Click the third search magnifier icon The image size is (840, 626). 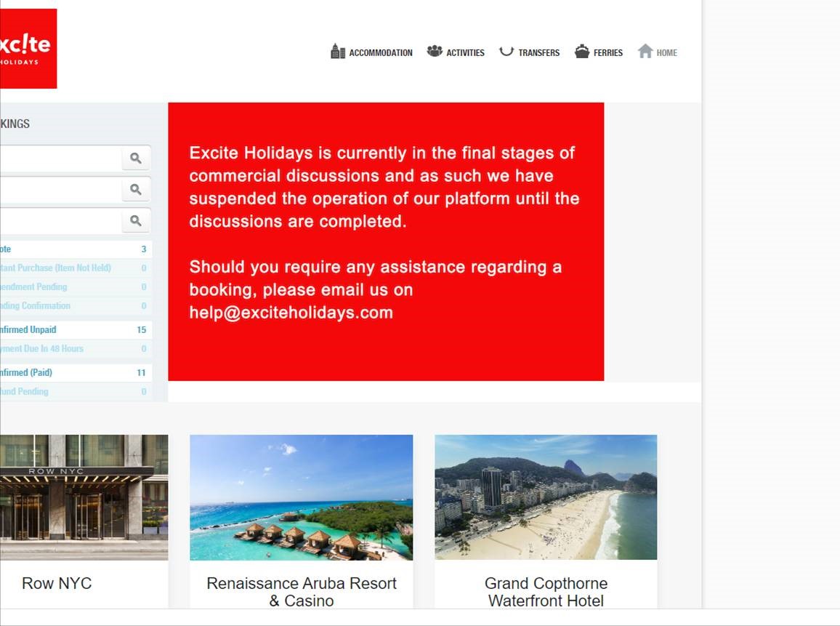136,220
